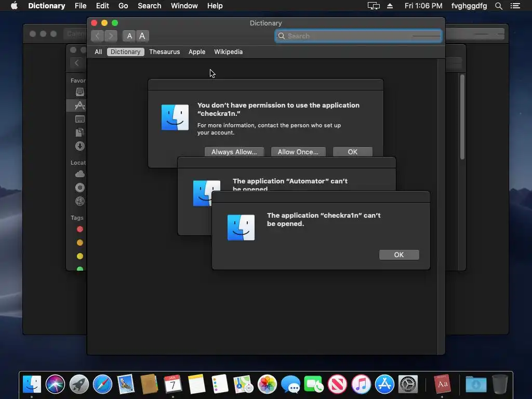Screen dimensions: 532x399
Task: Open the Window menu
Action: point(184,6)
